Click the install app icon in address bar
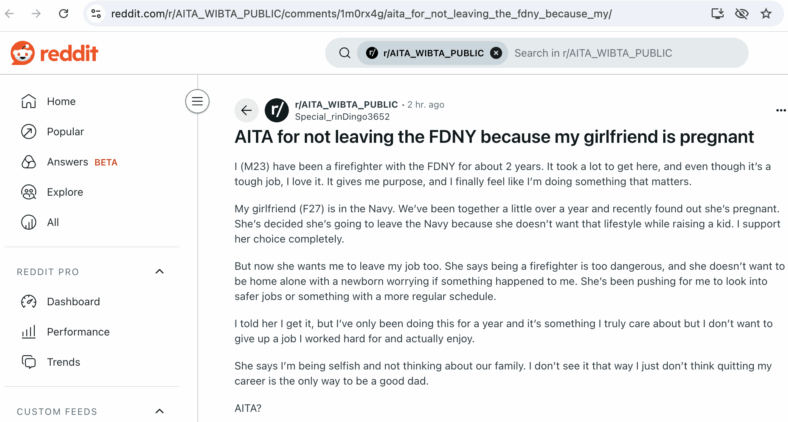 [718, 14]
